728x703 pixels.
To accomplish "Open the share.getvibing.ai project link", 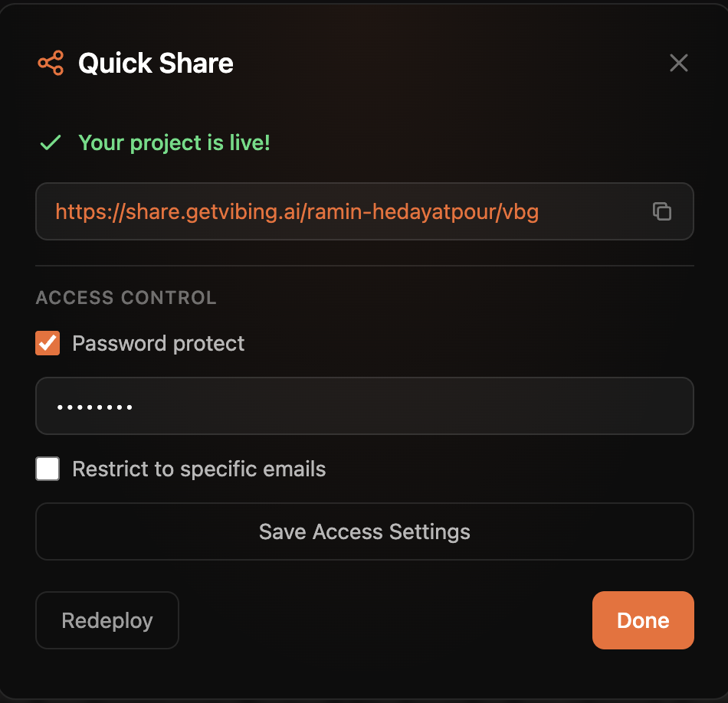I will click(x=297, y=211).
